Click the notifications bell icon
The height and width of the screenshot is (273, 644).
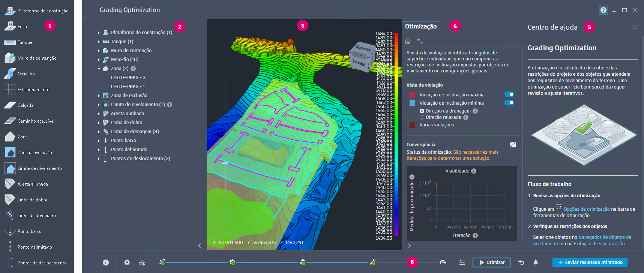(536, 262)
